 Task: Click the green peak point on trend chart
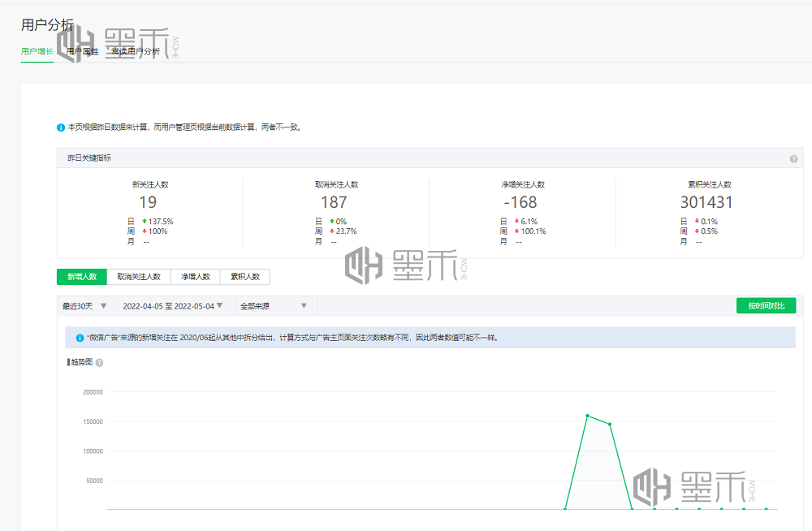587,416
